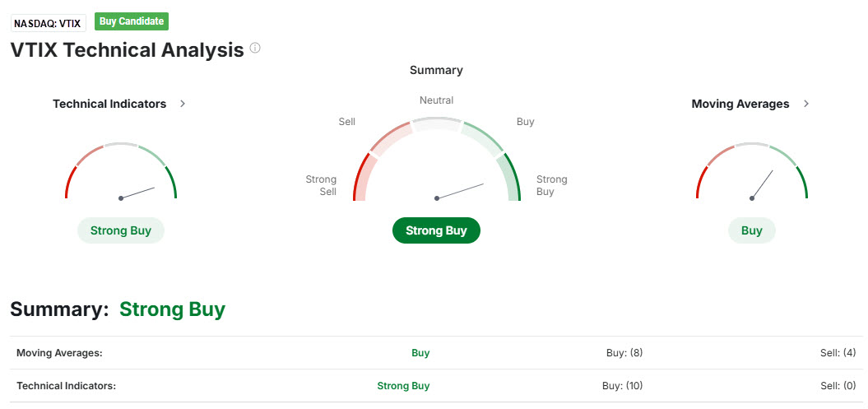Open the Moving Averages heading link above the gauge
The width and height of the screenshot is (868, 409).
pos(740,104)
